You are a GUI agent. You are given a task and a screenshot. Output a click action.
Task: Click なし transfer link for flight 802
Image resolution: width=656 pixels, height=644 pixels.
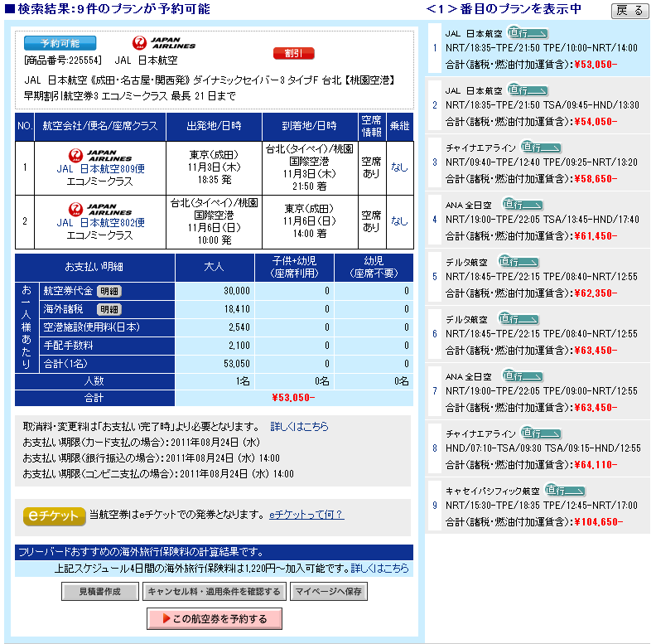coord(399,220)
